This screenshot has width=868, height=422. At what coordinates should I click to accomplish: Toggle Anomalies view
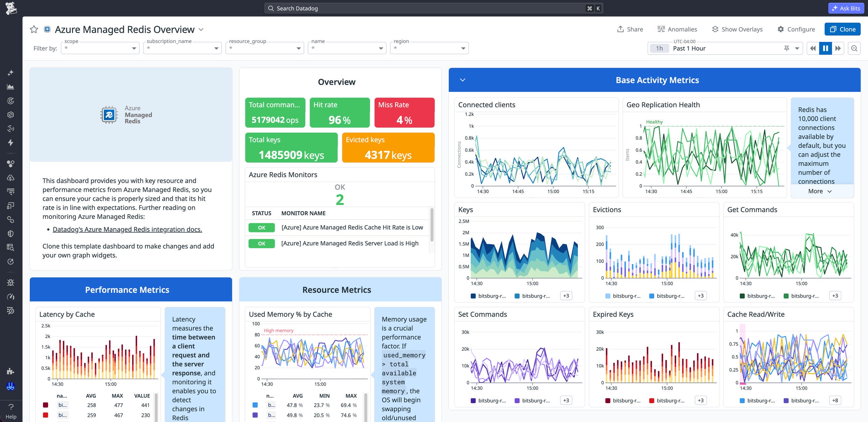677,29
